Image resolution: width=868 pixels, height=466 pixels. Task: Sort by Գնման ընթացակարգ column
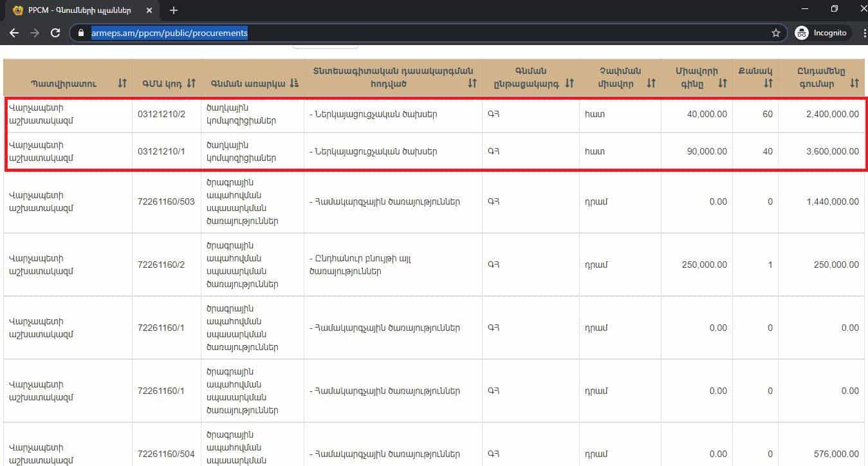569,84
